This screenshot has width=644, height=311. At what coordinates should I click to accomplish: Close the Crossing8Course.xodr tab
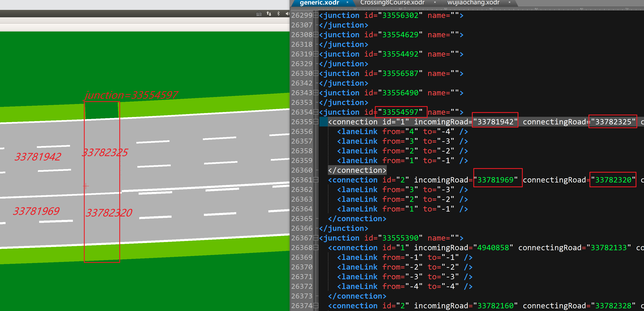(x=435, y=2)
